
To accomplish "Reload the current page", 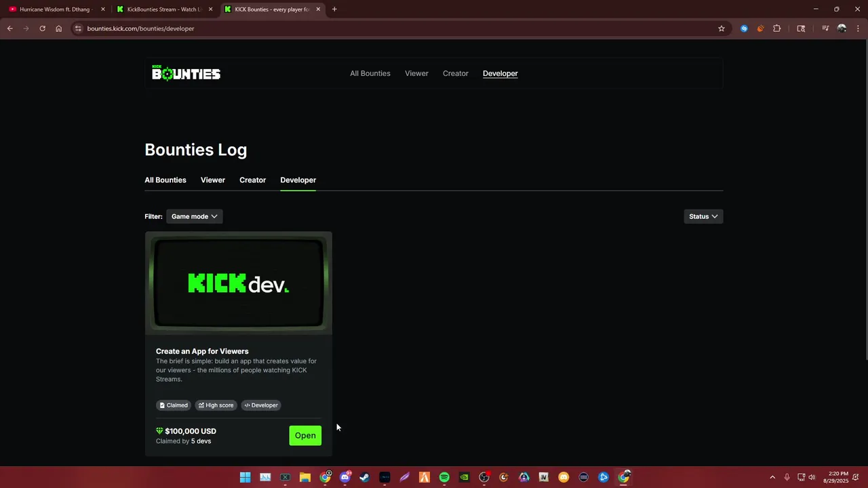I will click(x=42, y=28).
